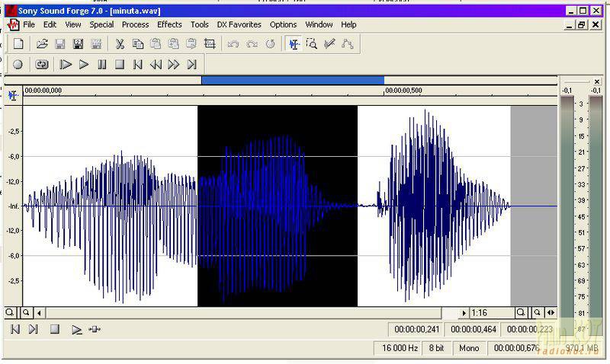Toggle Loop Playback mode

[x=42, y=65]
